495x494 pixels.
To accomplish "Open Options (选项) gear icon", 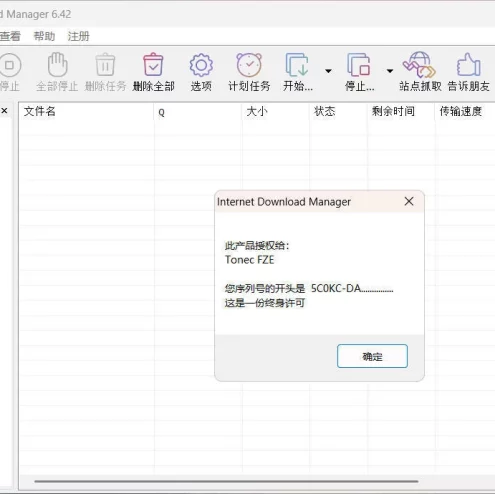I will click(x=201, y=65).
